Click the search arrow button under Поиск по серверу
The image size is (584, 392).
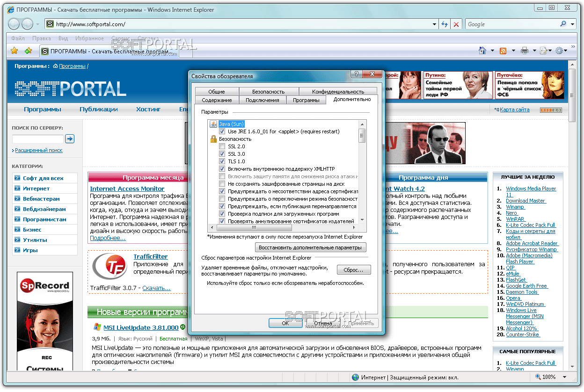pos(70,138)
